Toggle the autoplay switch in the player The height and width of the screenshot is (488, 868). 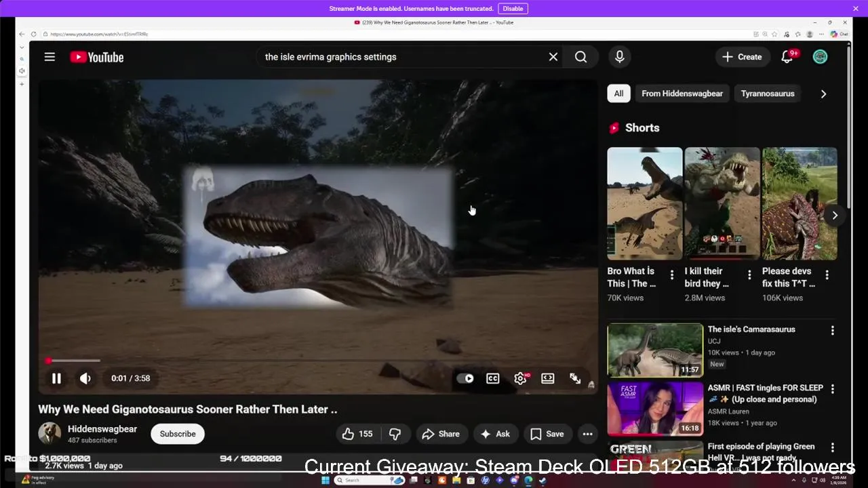click(465, 378)
